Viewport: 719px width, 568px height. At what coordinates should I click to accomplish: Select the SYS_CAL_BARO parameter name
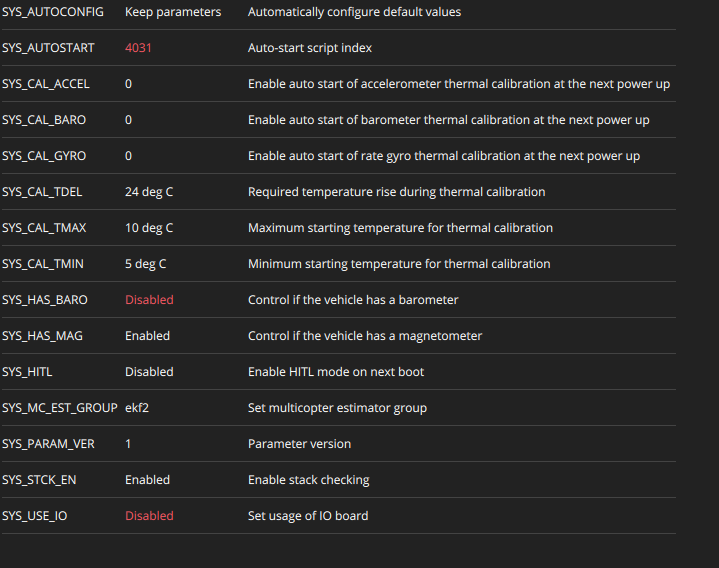click(x=44, y=120)
